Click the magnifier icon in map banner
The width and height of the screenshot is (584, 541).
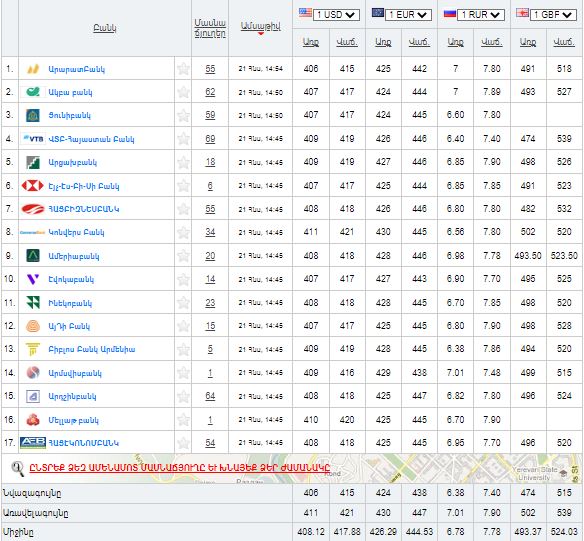pyautogui.click(x=18, y=468)
